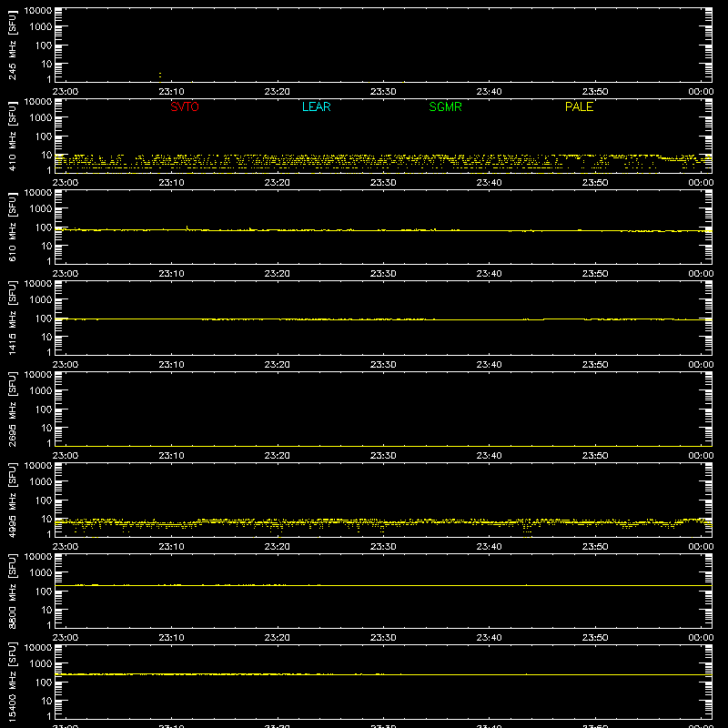The height and width of the screenshot is (728, 728).
Task: Click the small spike near 23:12 in 610 MHz trace
Action: tap(187, 227)
